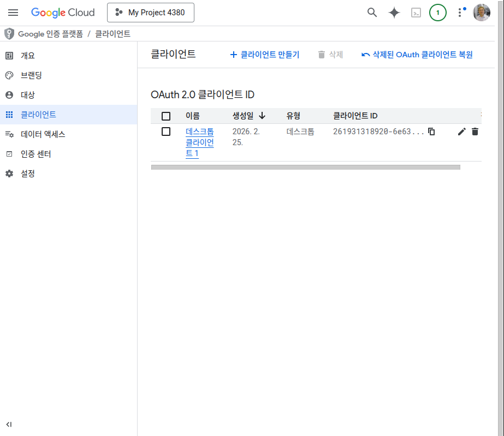Click the horizontal scrollbar below the table

pos(305,167)
